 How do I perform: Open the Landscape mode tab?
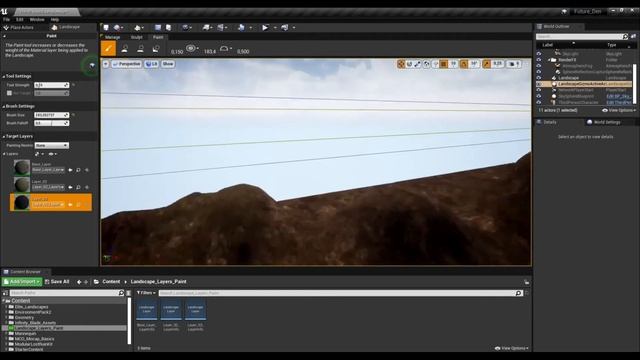pos(66,27)
